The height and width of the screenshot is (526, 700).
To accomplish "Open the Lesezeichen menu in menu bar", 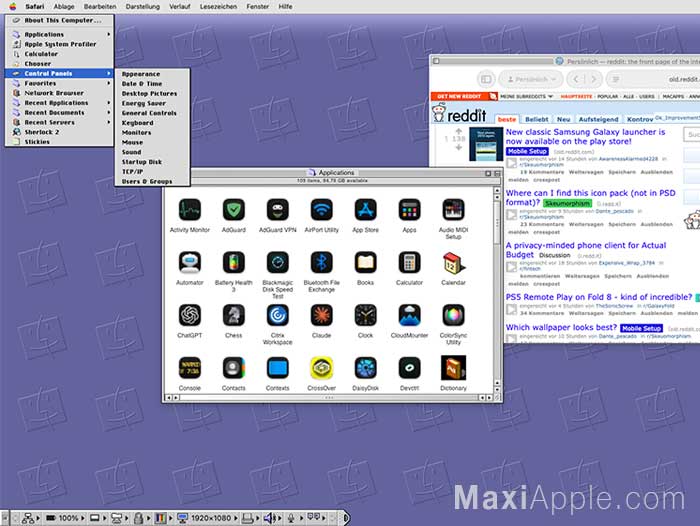I will click(x=218, y=7).
